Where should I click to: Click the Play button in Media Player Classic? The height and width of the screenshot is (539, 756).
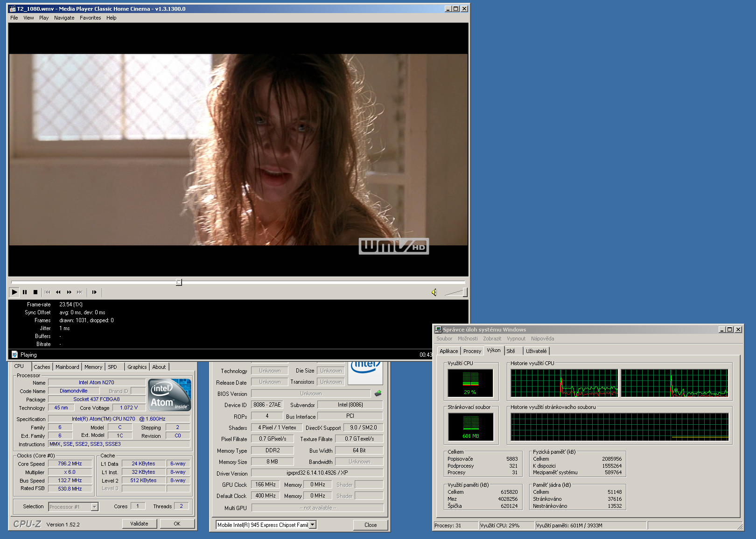[x=14, y=292]
